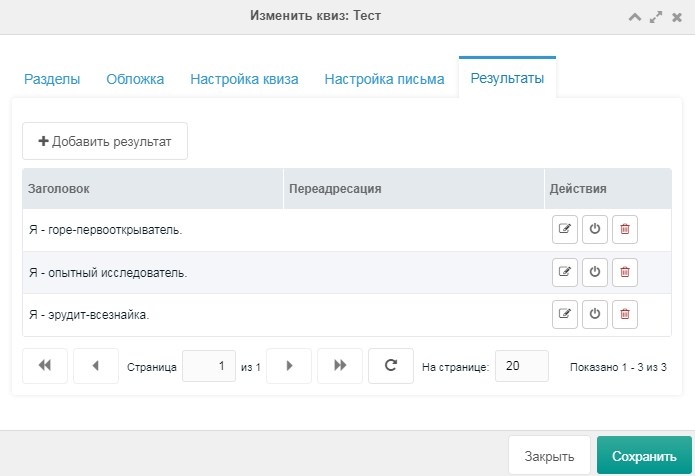
Task: Go to the next page arrow
Action: [x=289, y=366]
